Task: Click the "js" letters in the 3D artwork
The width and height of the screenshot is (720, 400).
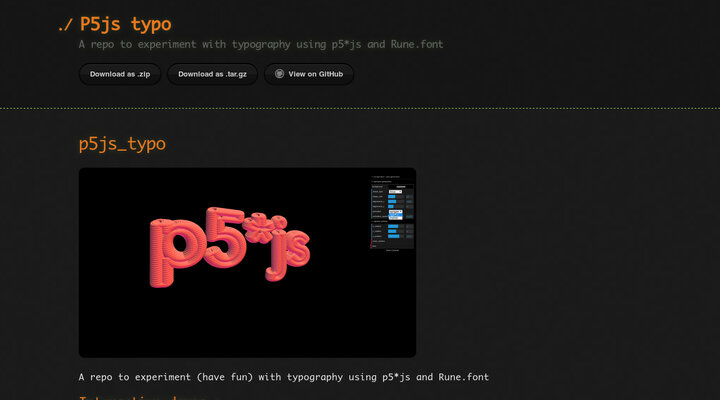Action: 290,250
